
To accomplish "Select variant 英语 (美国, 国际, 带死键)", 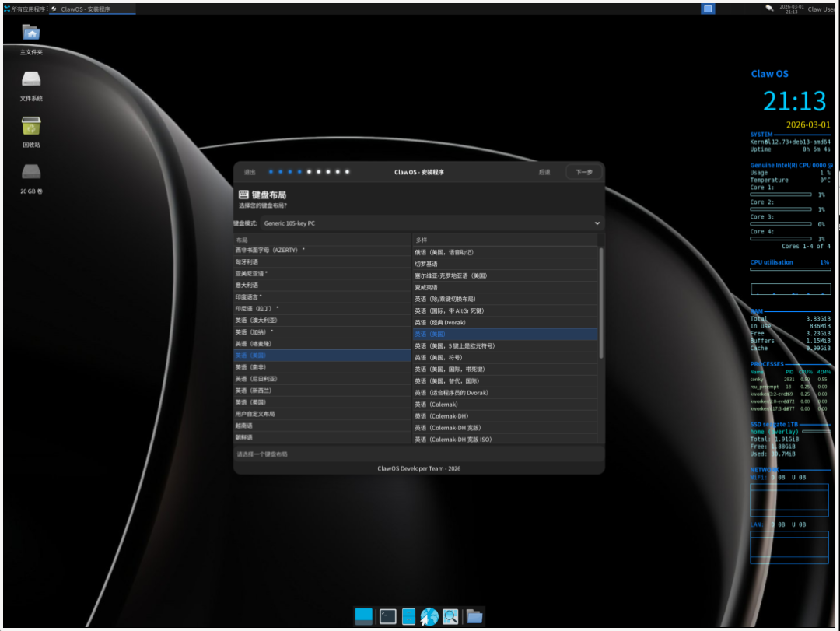I will (x=506, y=370).
